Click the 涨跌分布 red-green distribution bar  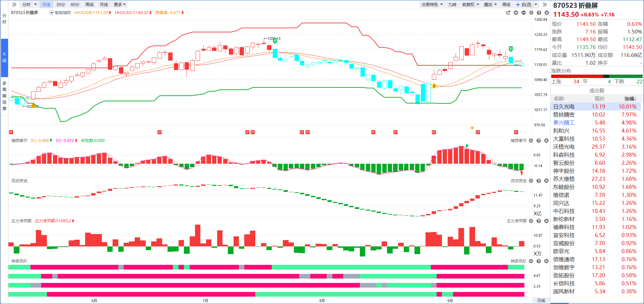(x=597, y=76)
